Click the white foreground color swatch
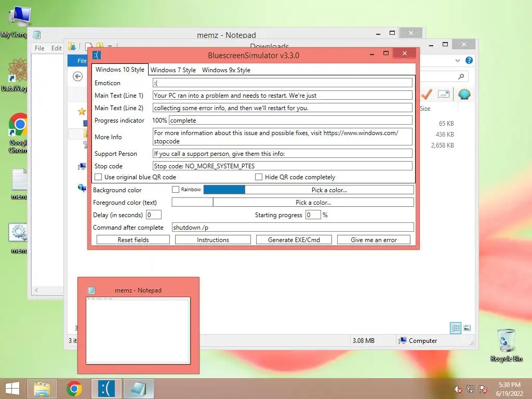Viewport: 532px width, 399px height. (x=192, y=202)
